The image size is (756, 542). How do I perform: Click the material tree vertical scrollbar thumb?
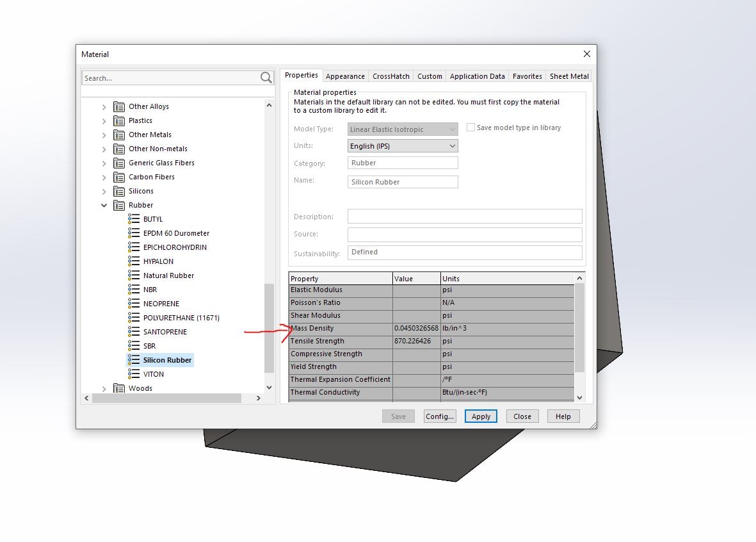click(x=269, y=328)
